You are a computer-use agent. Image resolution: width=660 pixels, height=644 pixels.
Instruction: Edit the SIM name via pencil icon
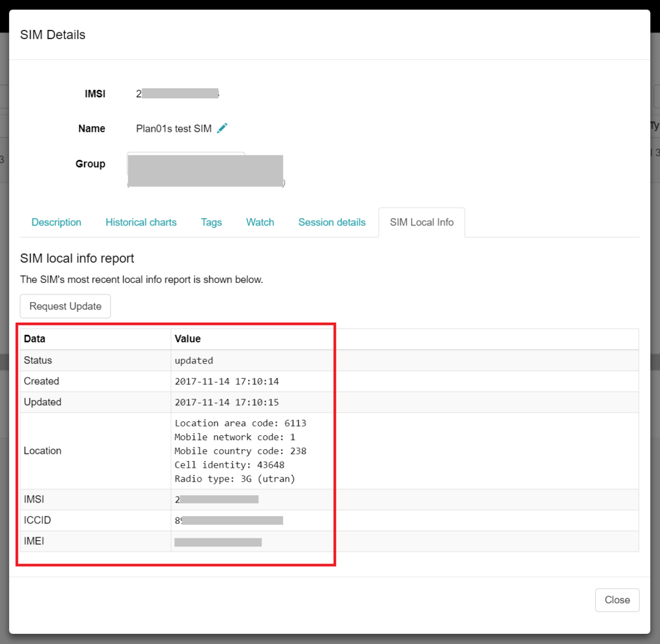222,128
